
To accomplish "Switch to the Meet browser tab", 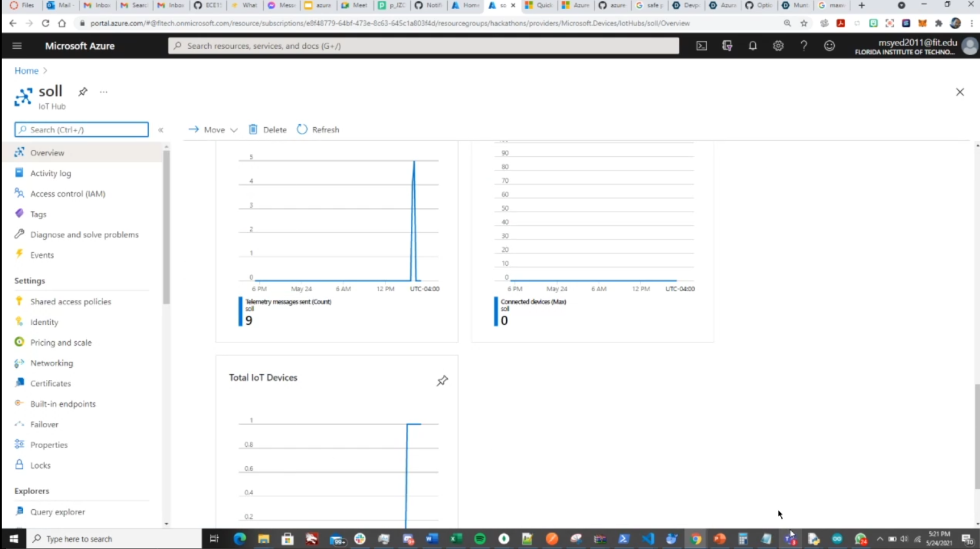I will (x=355, y=5).
